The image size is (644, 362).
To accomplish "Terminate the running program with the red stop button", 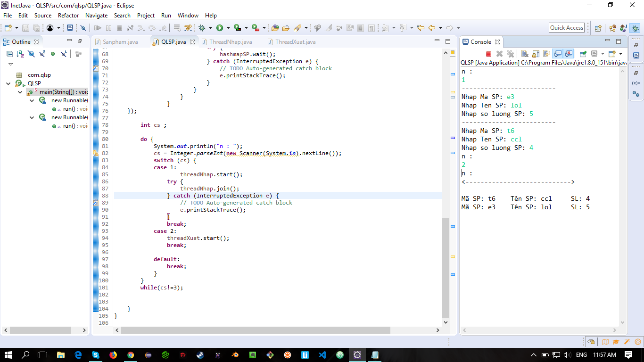I will 489,54.
